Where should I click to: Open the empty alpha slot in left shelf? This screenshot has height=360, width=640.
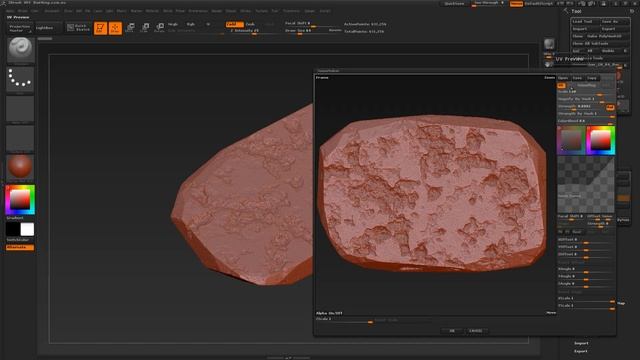20,109
